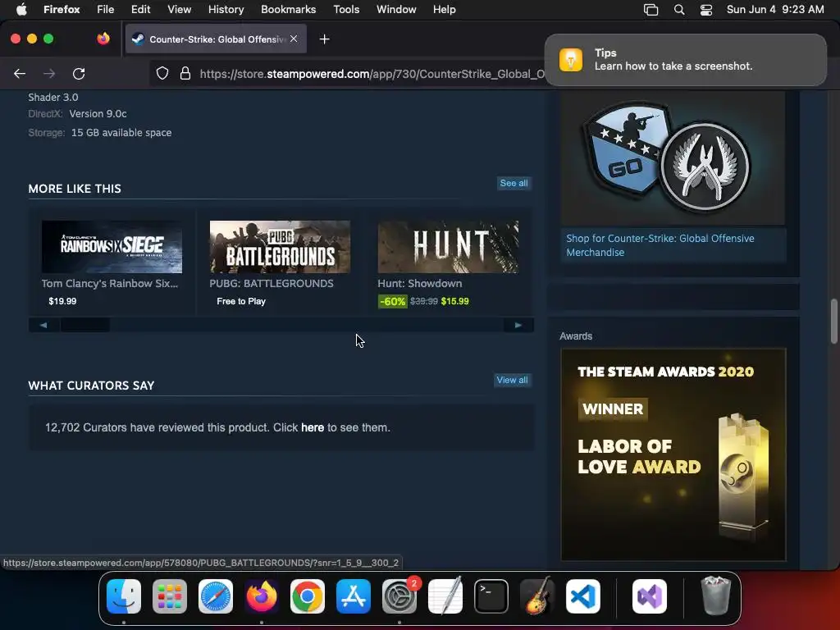
Task: Open the Trash in the dock
Action: click(x=715, y=596)
